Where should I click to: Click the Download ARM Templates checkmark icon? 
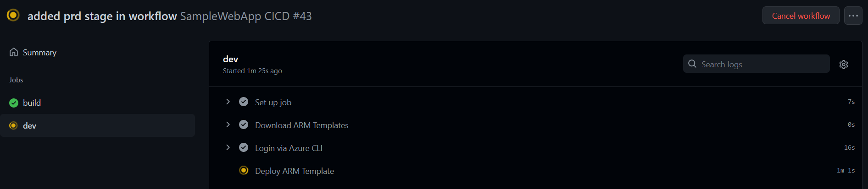pyautogui.click(x=244, y=124)
